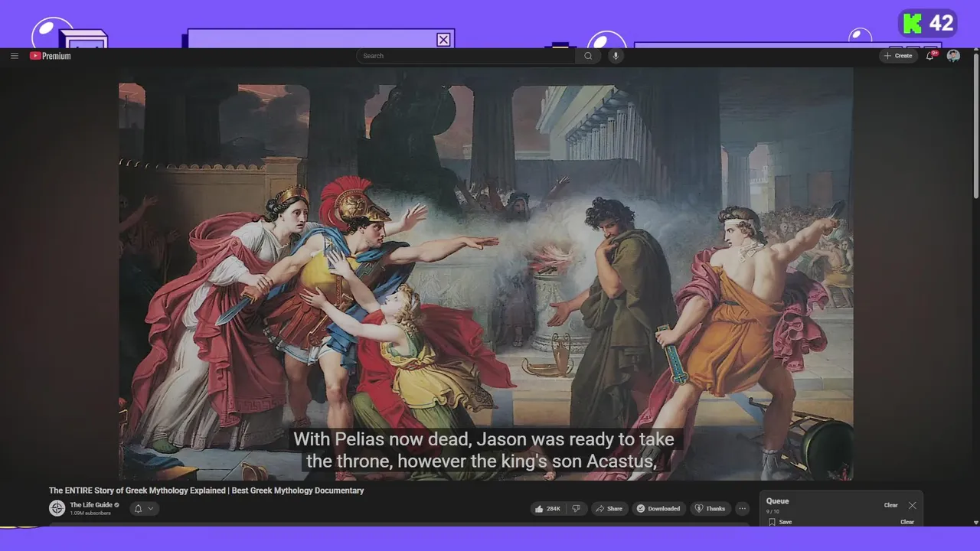Go to YouTube Premium home via logo
This screenshot has height=551, width=980.
click(x=51, y=56)
